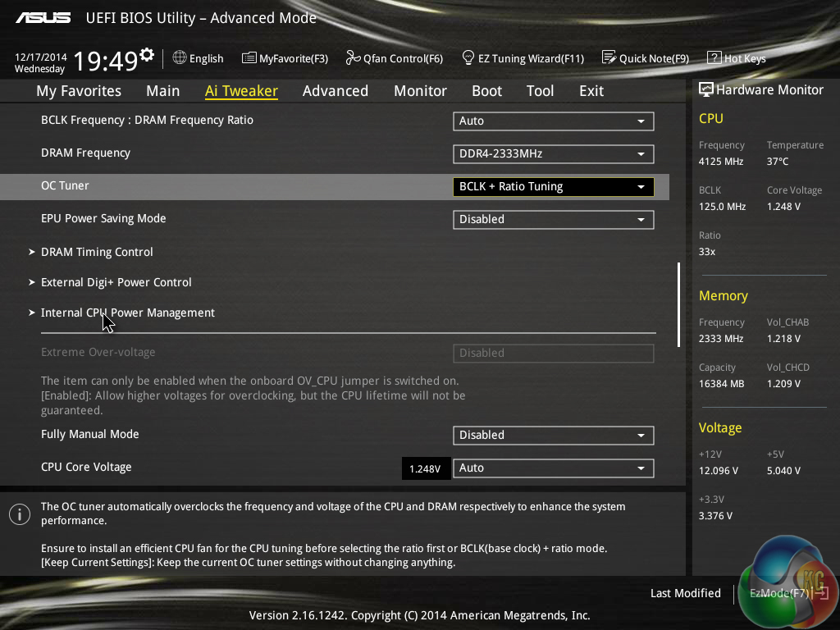Click the info icon in help panel
The width and height of the screenshot is (840, 630).
[20, 514]
